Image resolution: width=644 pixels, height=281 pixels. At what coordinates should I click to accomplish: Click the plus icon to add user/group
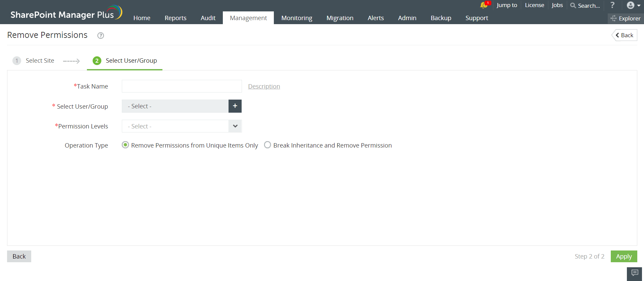pyautogui.click(x=235, y=106)
